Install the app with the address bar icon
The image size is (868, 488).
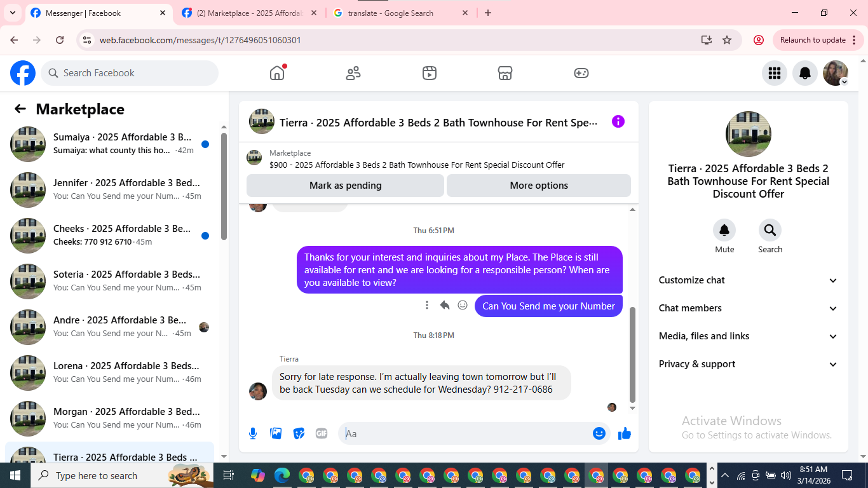[x=707, y=40]
